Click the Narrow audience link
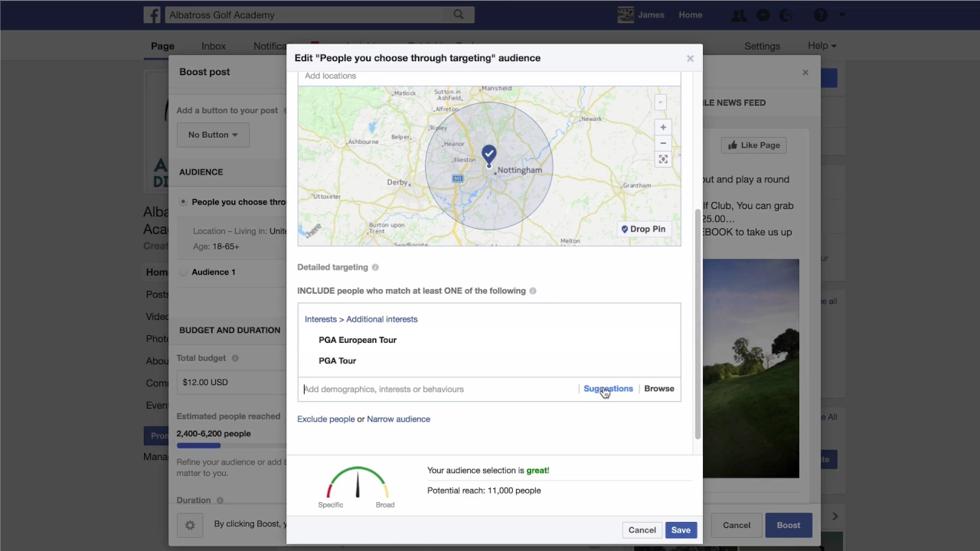The width and height of the screenshot is (980, 551). click(x=398, y=419)
